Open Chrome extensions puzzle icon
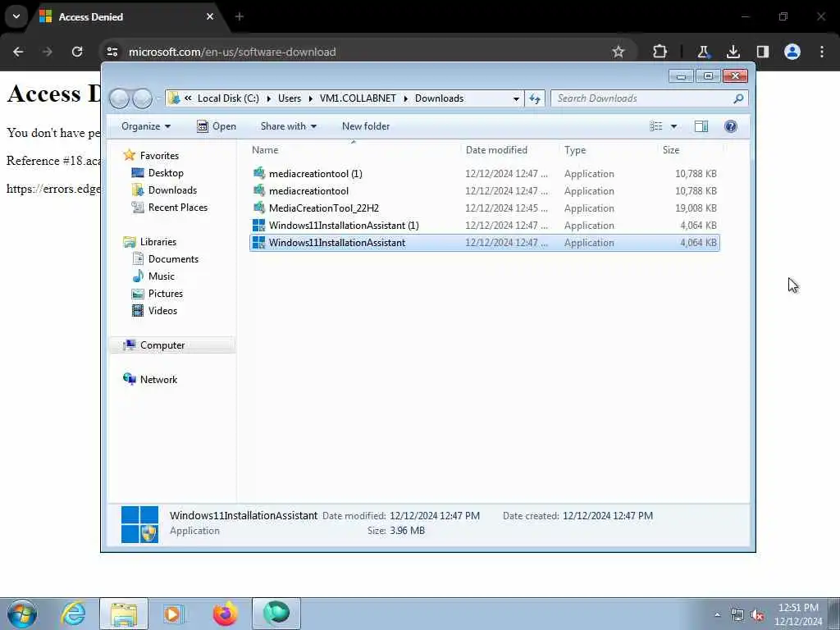The height and width of the screenshot is (630, 840). click(660, 52)
